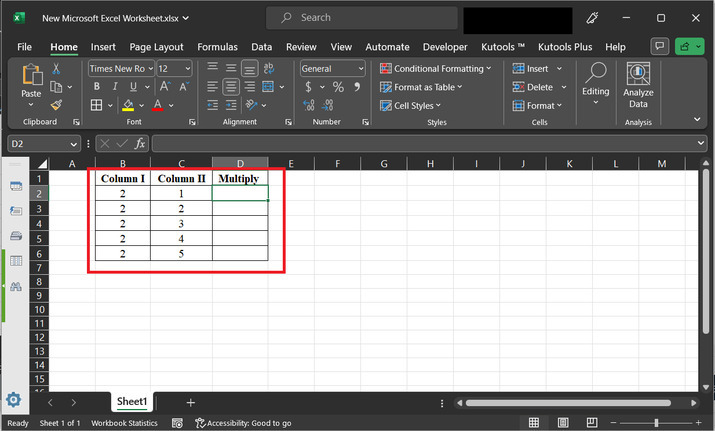Open the Page Layout tab

click(x=156, y=47)
